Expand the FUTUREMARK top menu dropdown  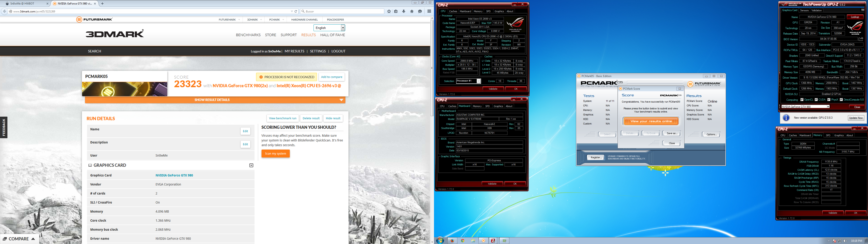point(239,20)
